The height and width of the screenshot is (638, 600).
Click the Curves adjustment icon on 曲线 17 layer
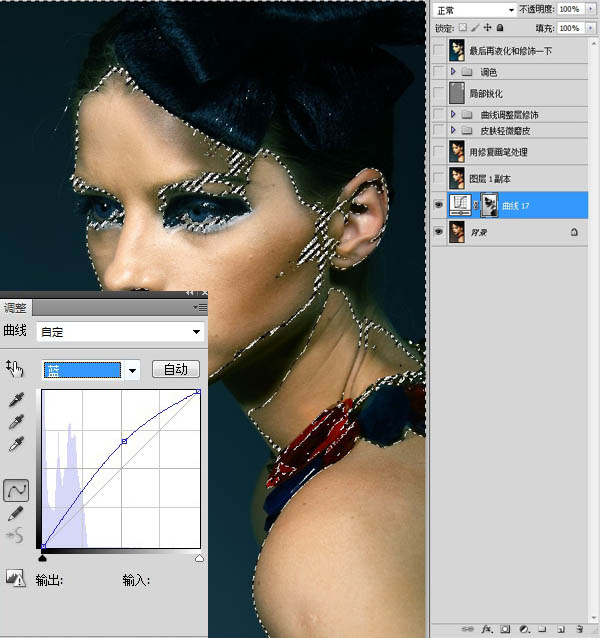coord(460,205)
